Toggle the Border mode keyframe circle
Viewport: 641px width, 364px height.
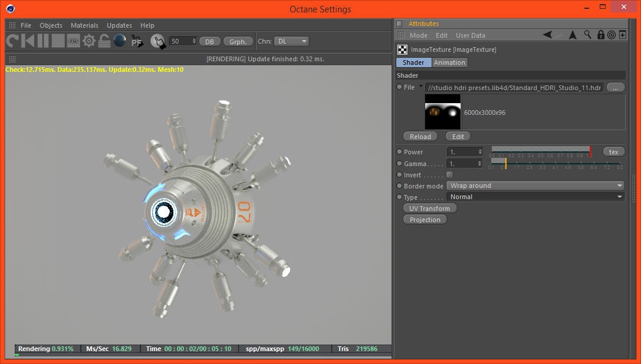point(399,186)
